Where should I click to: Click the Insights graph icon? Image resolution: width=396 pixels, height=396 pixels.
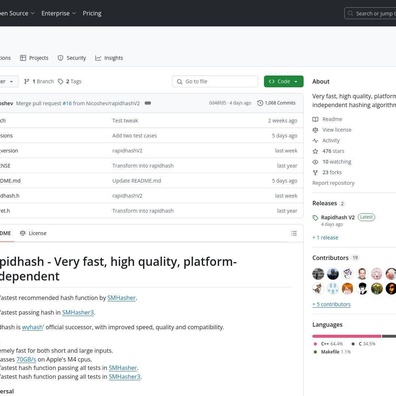pyautogui.click(x=98, y=58)
